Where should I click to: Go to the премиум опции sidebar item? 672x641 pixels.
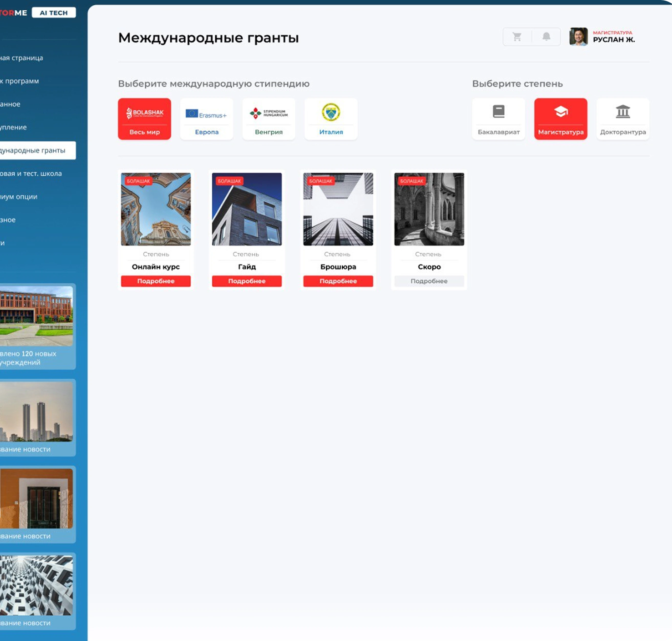pos(20,197)
